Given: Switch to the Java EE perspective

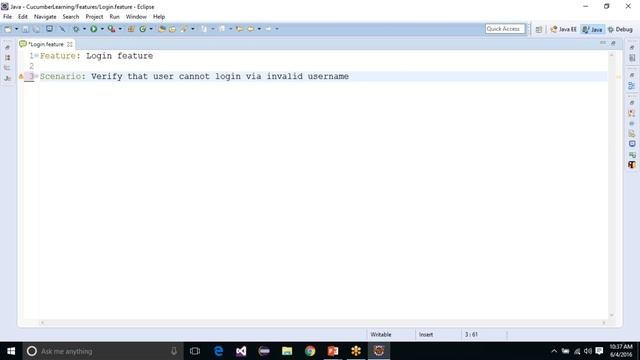Looking at the screenshot, I should point(563,29).
